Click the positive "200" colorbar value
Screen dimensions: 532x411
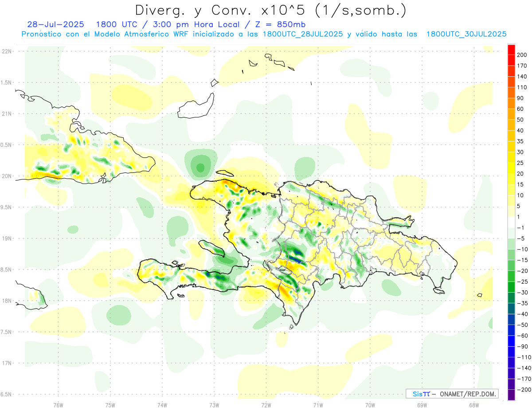click(521, 55)
